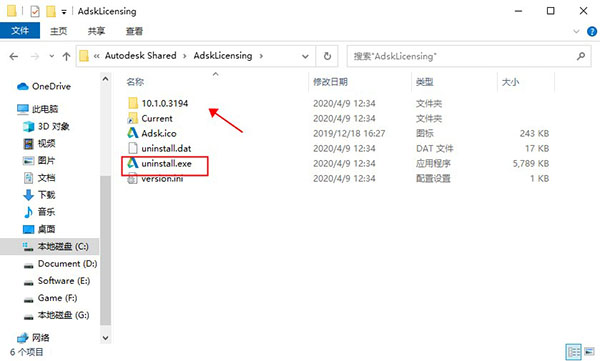
Task: Expand the hidden parent path chevrons
Action: click(x=96, y=56)
